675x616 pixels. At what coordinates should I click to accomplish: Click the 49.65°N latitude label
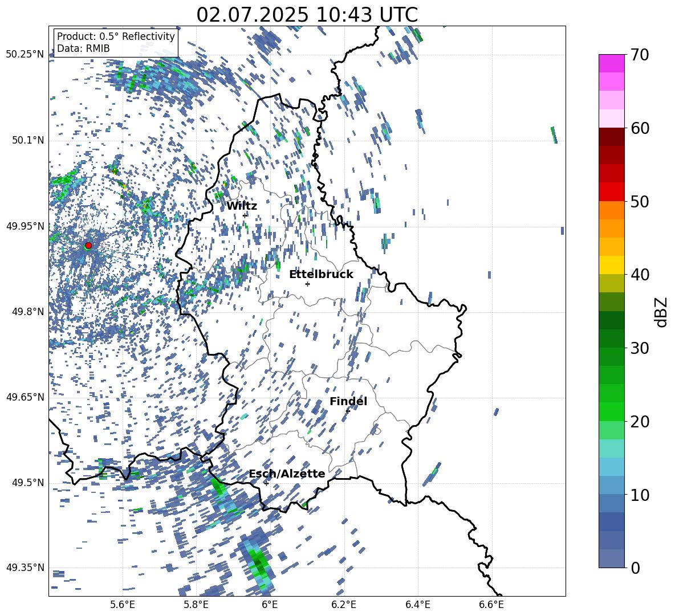(x=25, y=397)
